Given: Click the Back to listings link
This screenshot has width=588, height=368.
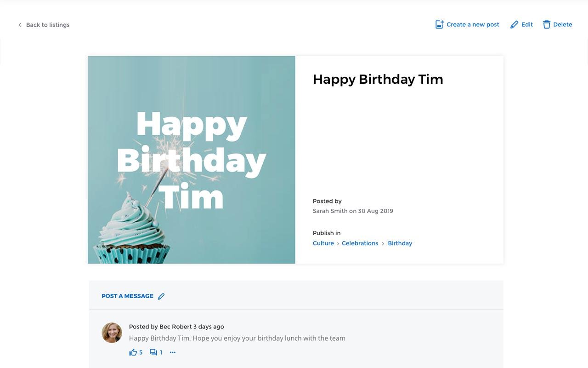Looking at the screenshot, I should [x=48, y=25].
